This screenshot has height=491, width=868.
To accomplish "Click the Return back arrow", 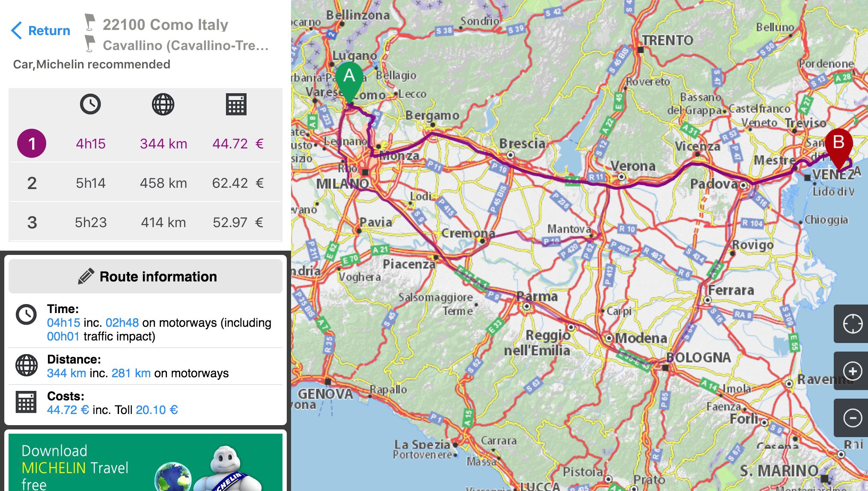I will point(16,31).
